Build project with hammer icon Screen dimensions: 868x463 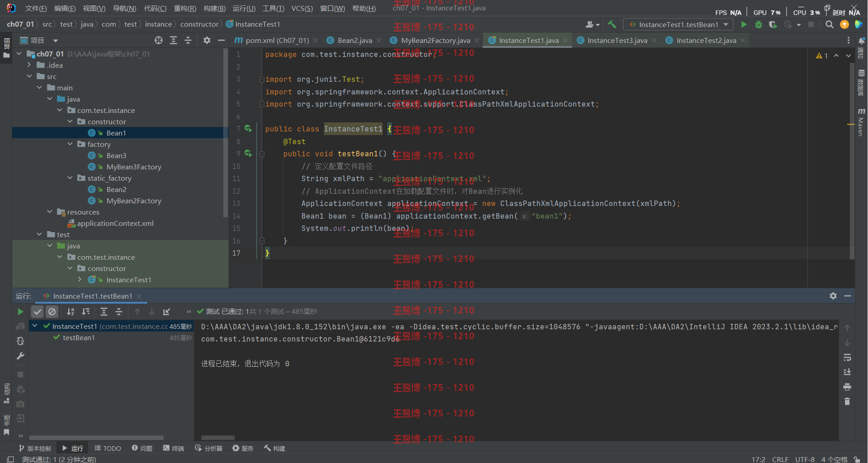click(612, 24)
